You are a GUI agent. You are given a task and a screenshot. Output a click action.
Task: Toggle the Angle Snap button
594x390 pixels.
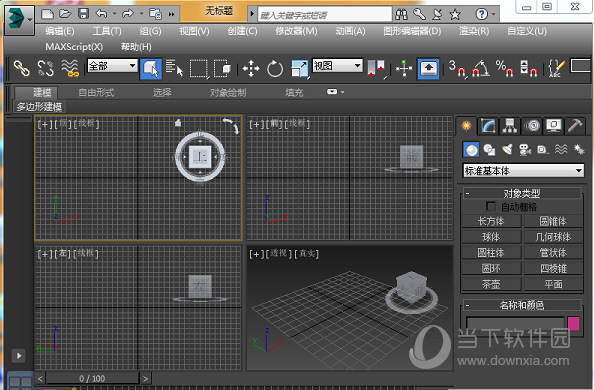(x=480, y=69)
